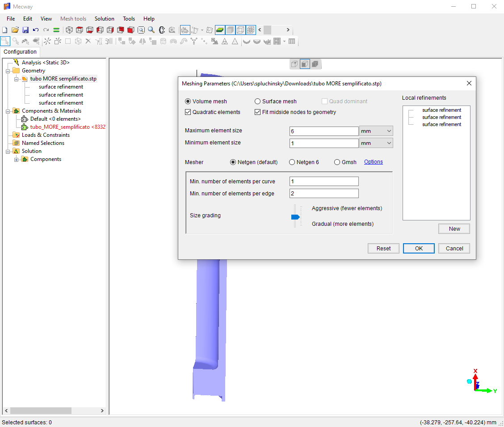This screenshot has width=504, height=427.
Task: Click the select nodes cursor tool
Action: click(5, 41)
